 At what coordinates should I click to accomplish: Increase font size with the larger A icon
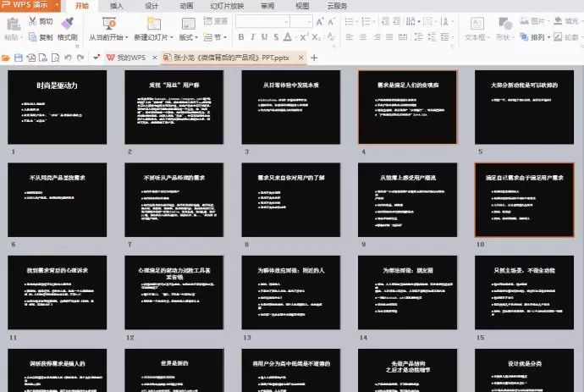tap(320, 22)
